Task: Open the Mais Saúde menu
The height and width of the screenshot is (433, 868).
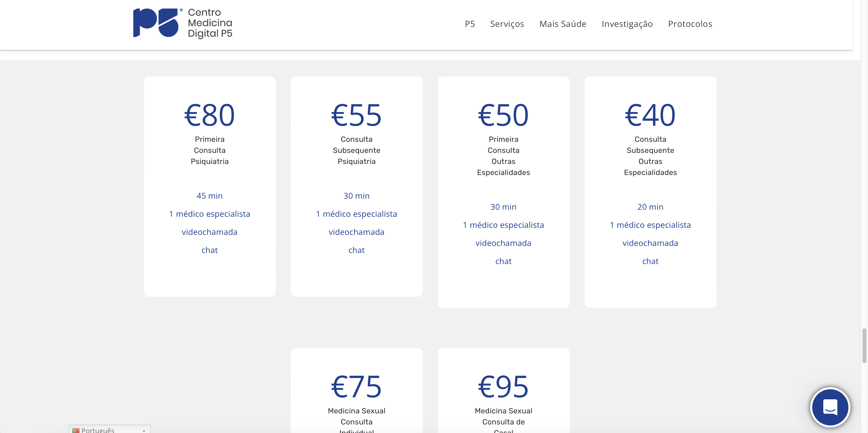Action: tap(563, 24)
